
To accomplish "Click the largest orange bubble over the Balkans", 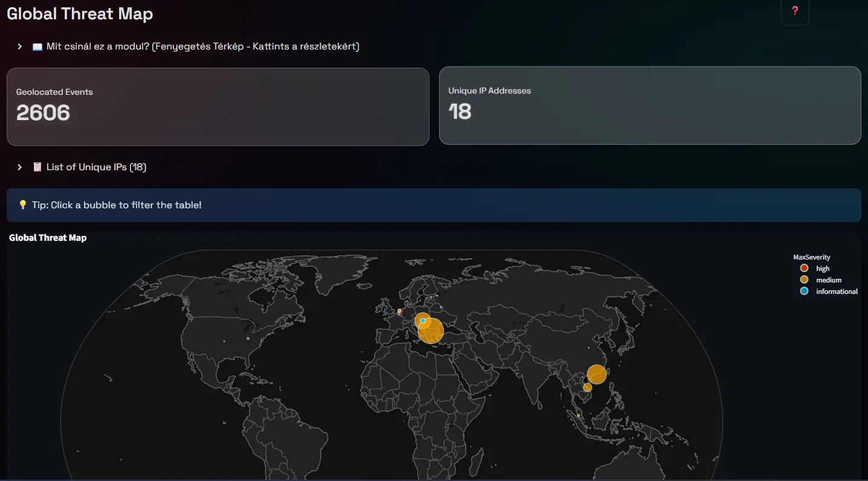I will point(431,331).
